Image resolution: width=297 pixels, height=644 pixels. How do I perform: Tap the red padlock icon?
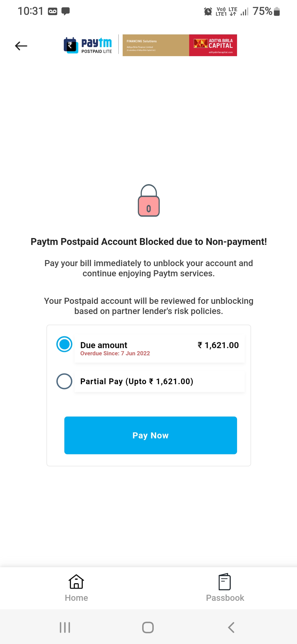(148, 201)
